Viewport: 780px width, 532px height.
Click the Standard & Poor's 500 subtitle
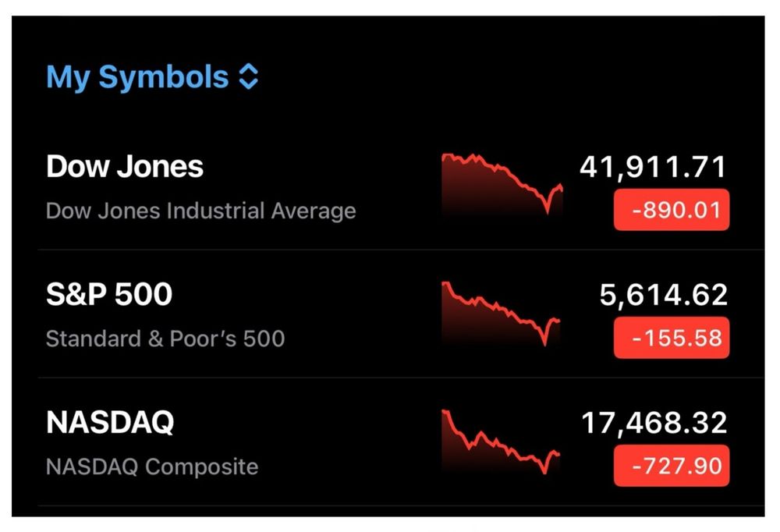(x=165, y=339)
